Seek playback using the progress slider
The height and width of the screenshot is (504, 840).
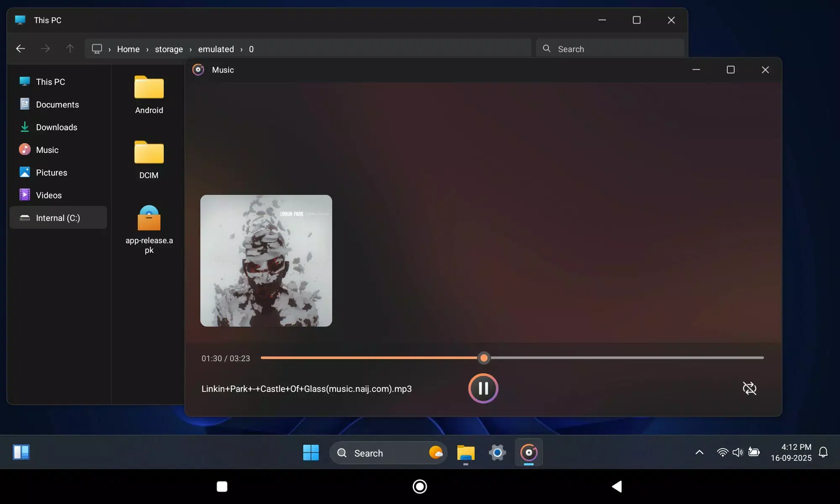click(x=483, y=357)
